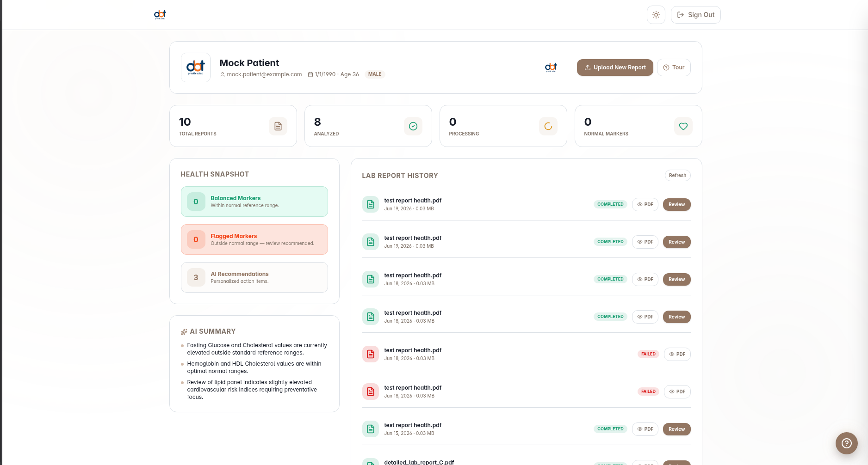
Task: Click file icon of first Jun 19 report
Action: point(371,204)
